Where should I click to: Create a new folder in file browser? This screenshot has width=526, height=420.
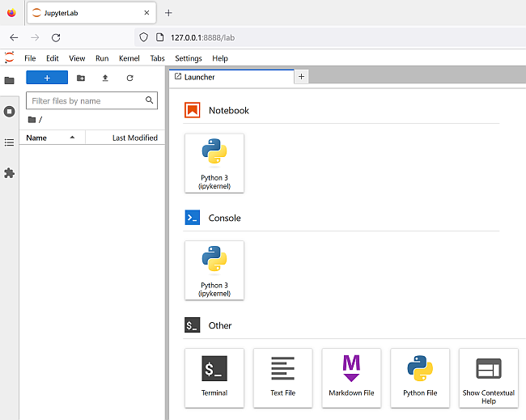pyautogui.click(x=81, y=78)
